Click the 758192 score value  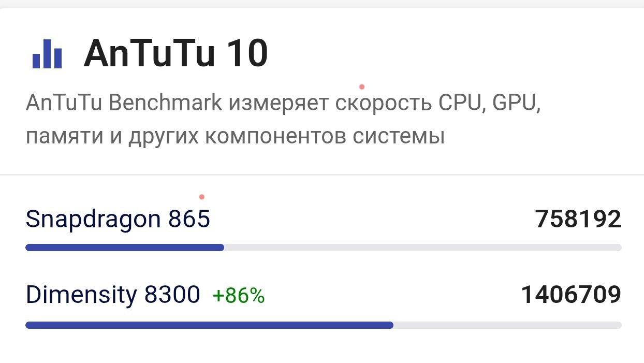point(578,219)
